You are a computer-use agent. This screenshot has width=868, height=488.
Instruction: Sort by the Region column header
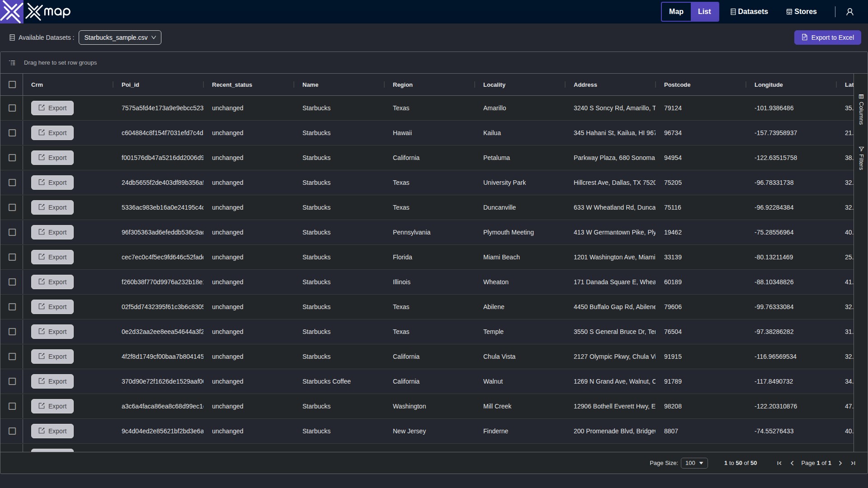click(402, 85)
